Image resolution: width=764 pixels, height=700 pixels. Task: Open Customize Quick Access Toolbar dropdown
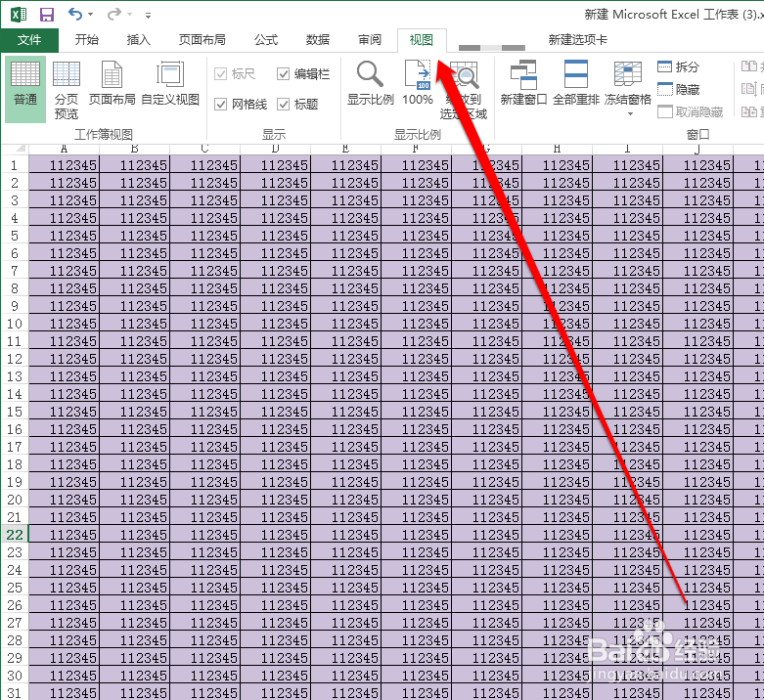(x=148, y=16)
